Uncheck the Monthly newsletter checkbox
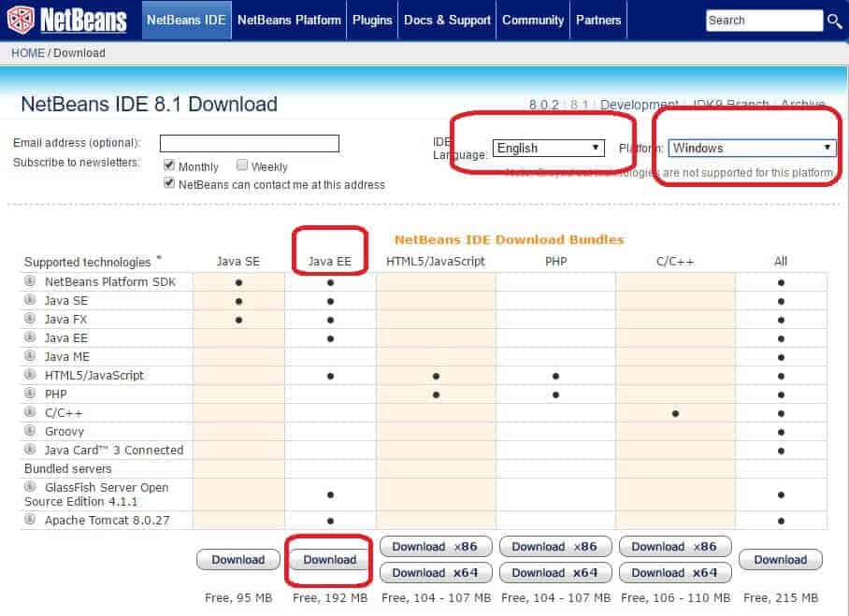This screenshot has height=616, width=849. pyautogui.click(x=169, y=165)
